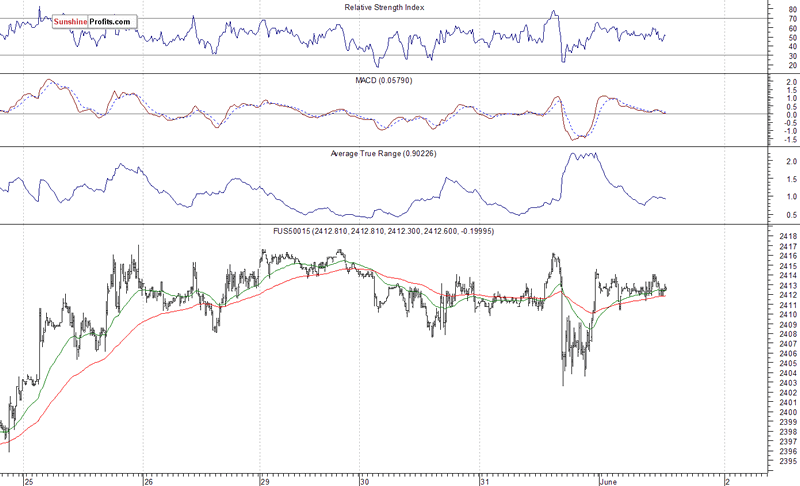Click the lowest candlestick near 2403 before June

(x=563, y=382)
